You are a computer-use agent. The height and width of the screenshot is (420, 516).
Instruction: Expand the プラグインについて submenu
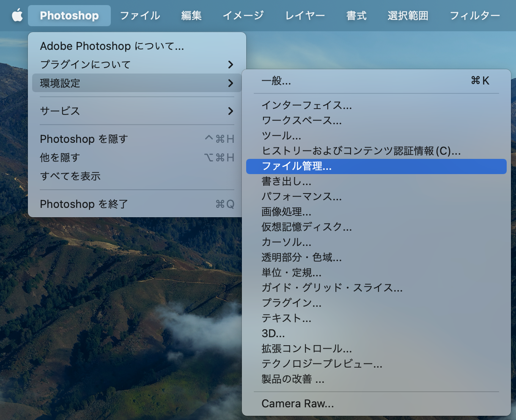(x=85, y=64)
